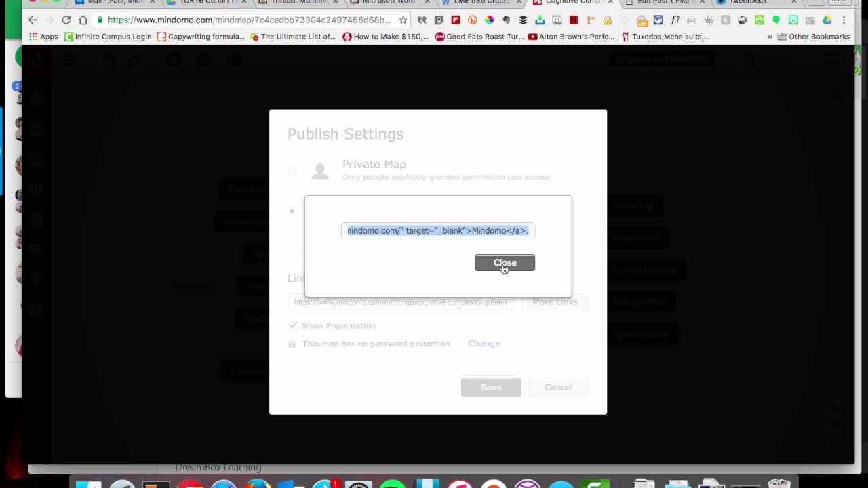Click Save in Publish Settings
868x488 pixels.
click(491, 387)
